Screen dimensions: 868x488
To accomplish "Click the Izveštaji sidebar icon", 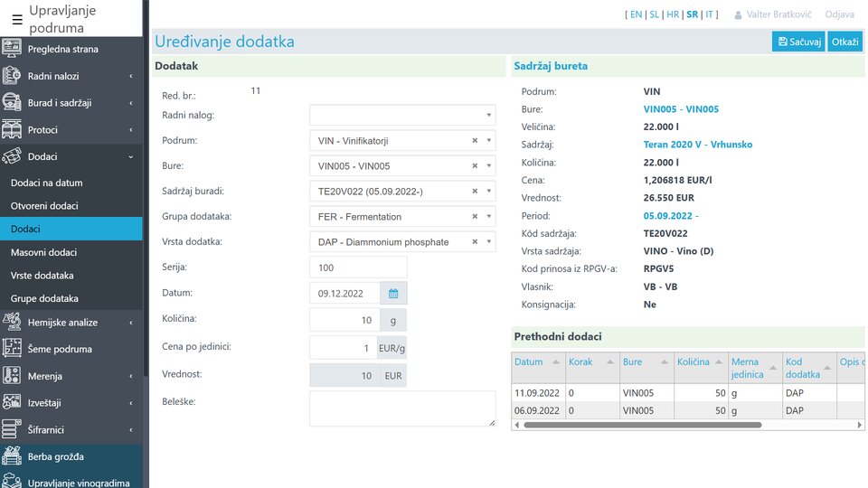I will 12,403.
